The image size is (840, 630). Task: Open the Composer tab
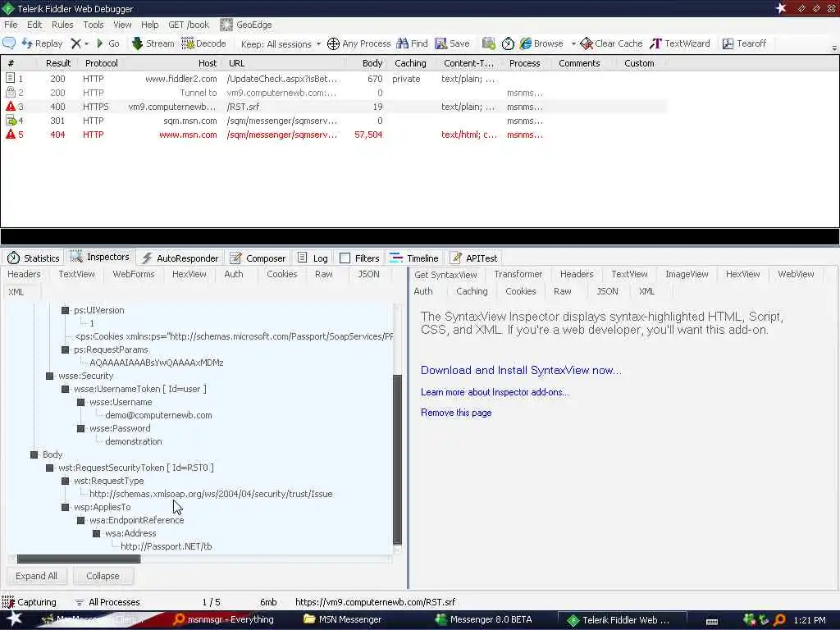pos(258,258)
